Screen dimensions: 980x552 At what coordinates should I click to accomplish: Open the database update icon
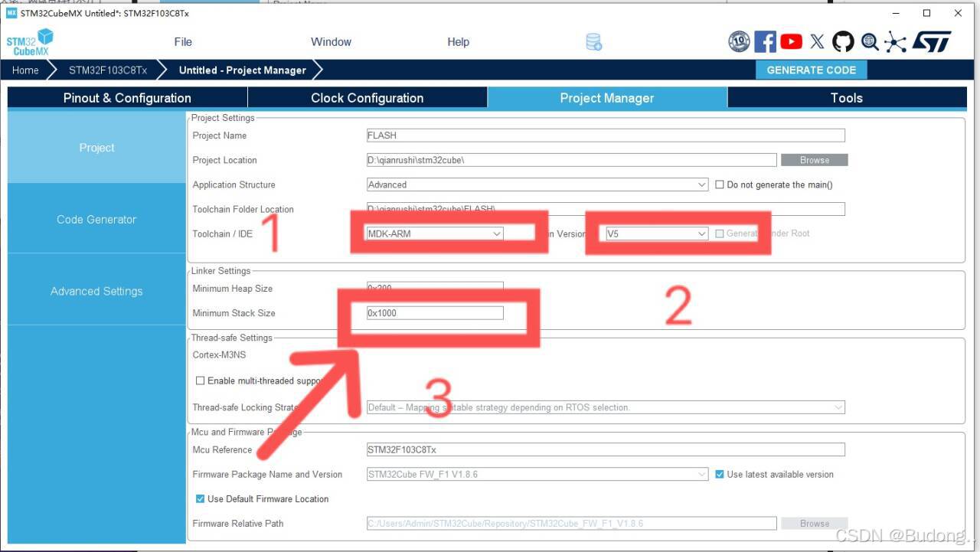594,42
